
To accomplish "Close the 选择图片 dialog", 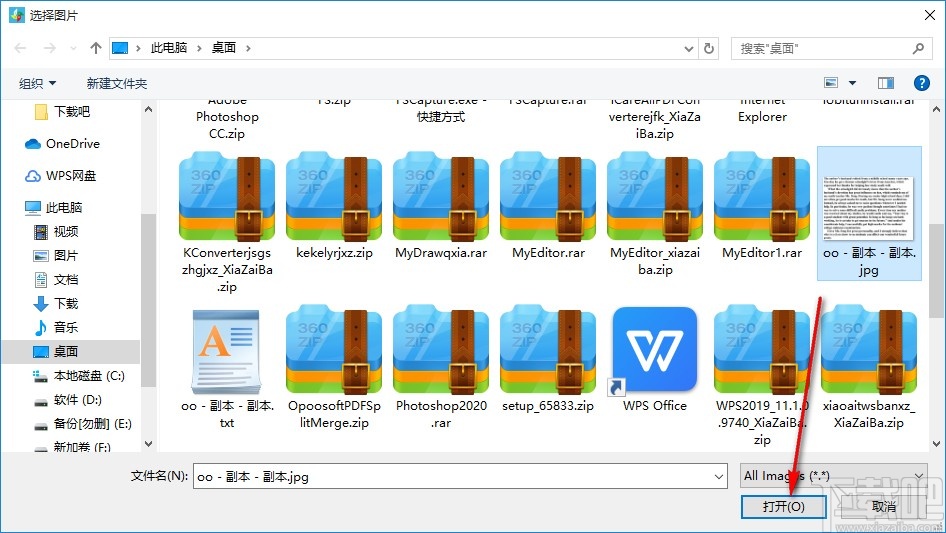I will 930,15.
